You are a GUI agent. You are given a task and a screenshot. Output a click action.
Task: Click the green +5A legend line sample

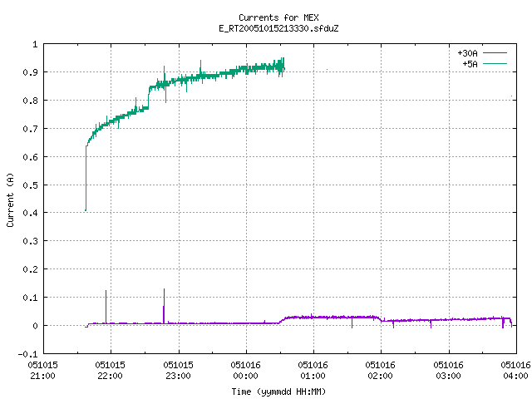point(495,63)
